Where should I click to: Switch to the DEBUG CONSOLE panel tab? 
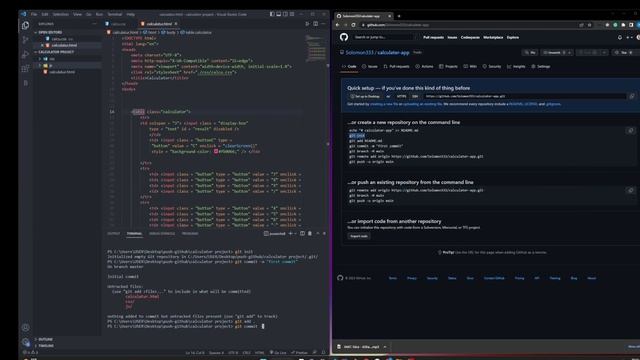[x=162, y=233]
